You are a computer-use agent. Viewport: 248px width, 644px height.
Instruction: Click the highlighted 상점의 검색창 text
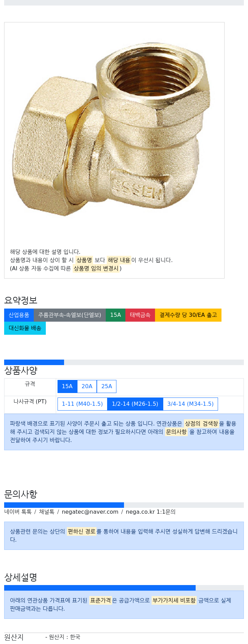pos(201,424)
